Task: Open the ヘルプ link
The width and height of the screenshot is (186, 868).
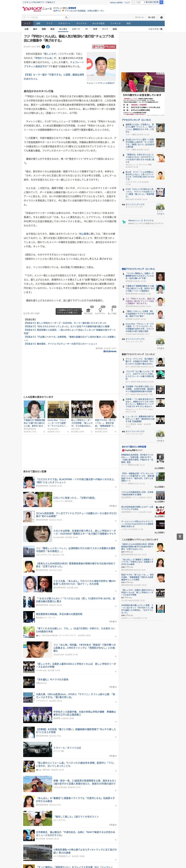Action: coord(127,2)
